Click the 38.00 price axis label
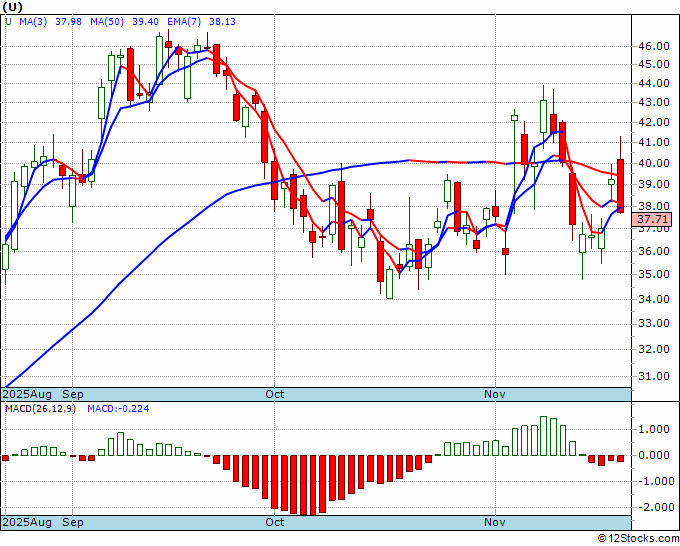Image resolution: width=680 pixels, height=546 pixels. (654, 206)
